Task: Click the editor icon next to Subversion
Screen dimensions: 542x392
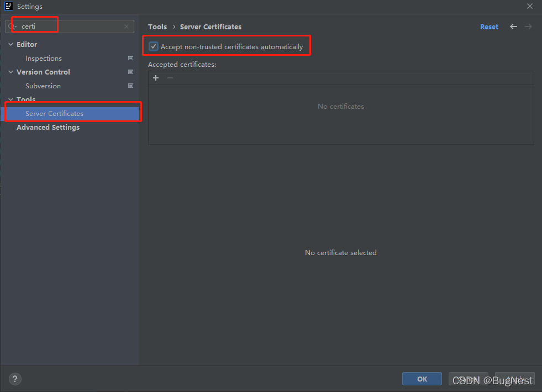Action: click(x=130, y=86)
